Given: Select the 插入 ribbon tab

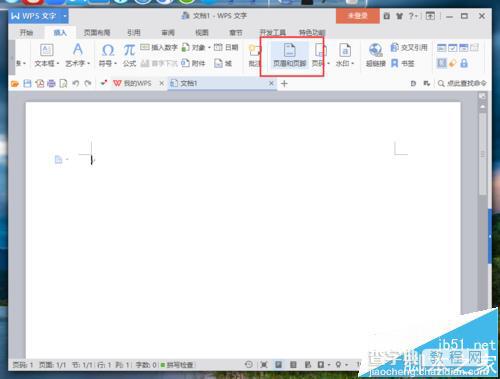Looking at the screenshot, I should pos(60,32).
